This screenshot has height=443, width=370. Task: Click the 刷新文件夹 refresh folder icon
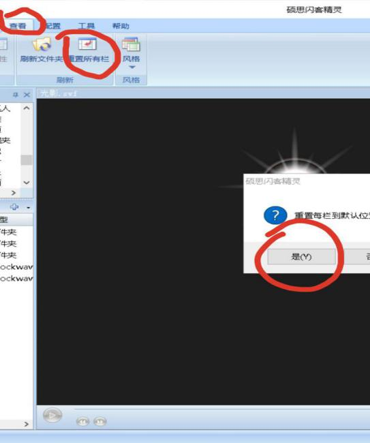41,50
